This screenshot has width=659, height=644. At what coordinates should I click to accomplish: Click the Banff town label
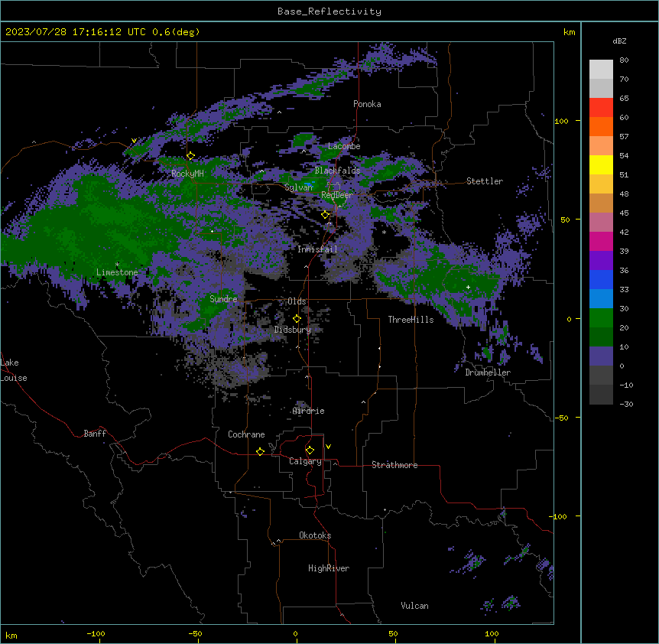pos(95,434)
